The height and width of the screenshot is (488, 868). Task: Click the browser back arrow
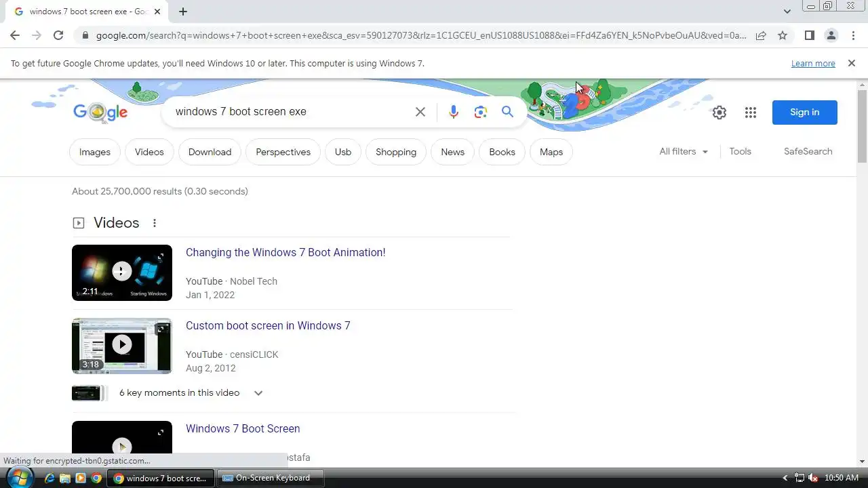point(15,35)
